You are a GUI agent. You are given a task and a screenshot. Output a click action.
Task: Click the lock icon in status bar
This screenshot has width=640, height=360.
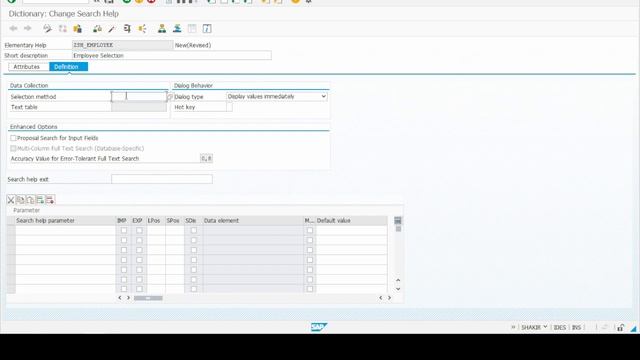click(x=621, y=327)
